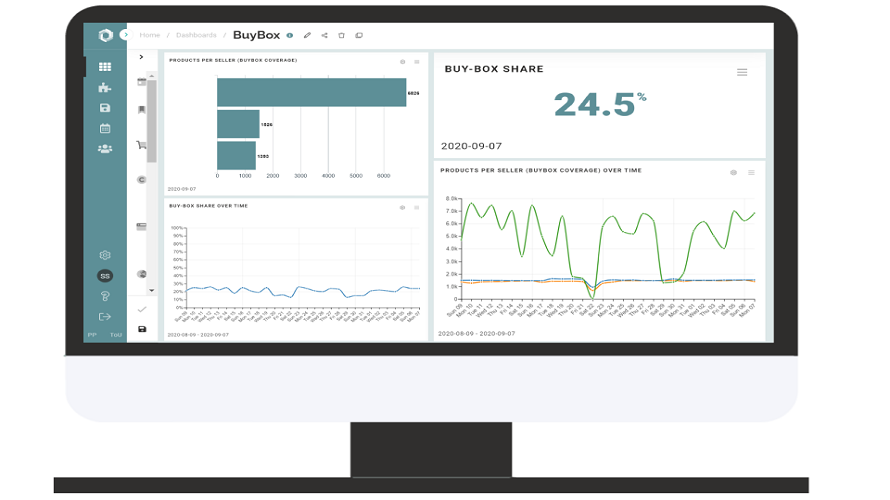Expand the widget panel with black chevron
The image size is (890, 500).
pos(141,57)
